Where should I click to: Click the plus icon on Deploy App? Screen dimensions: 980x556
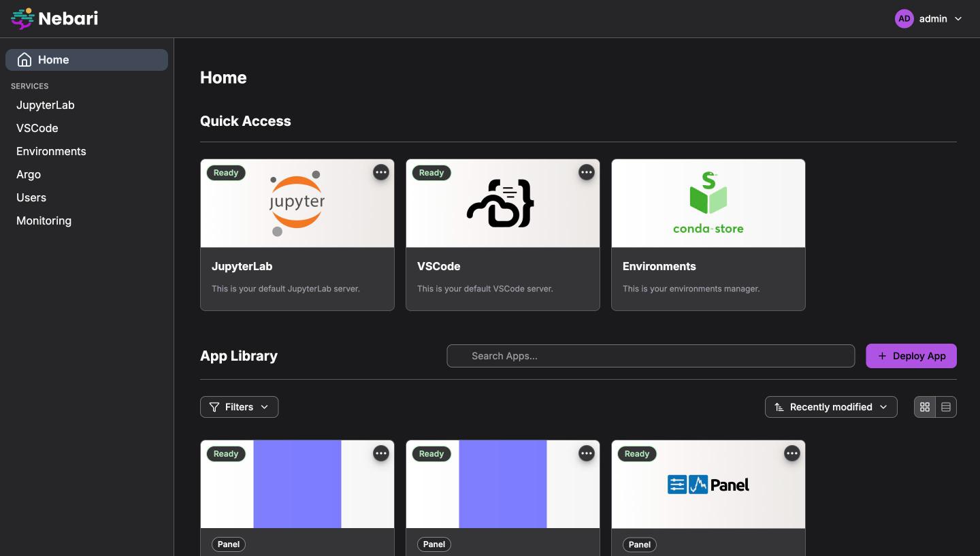pos(882,356)
